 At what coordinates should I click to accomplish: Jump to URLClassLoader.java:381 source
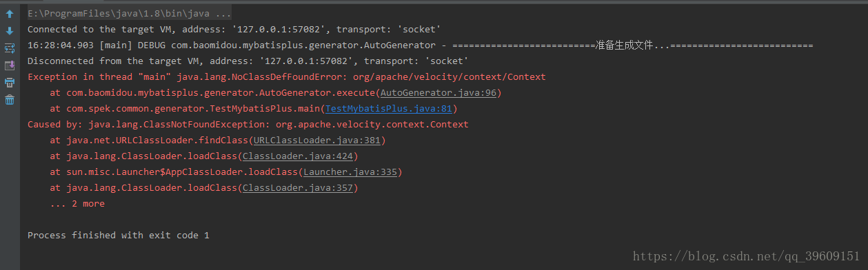click(x=317, y=141)
